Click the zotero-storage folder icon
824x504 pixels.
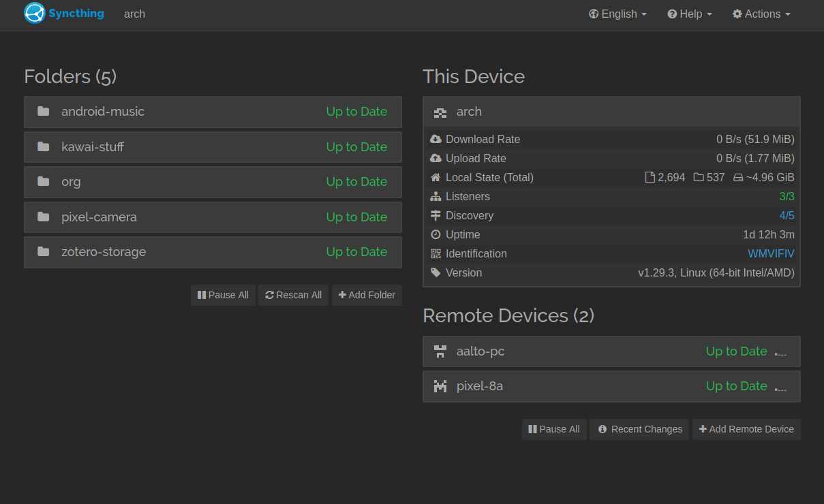tap(44, 252)
